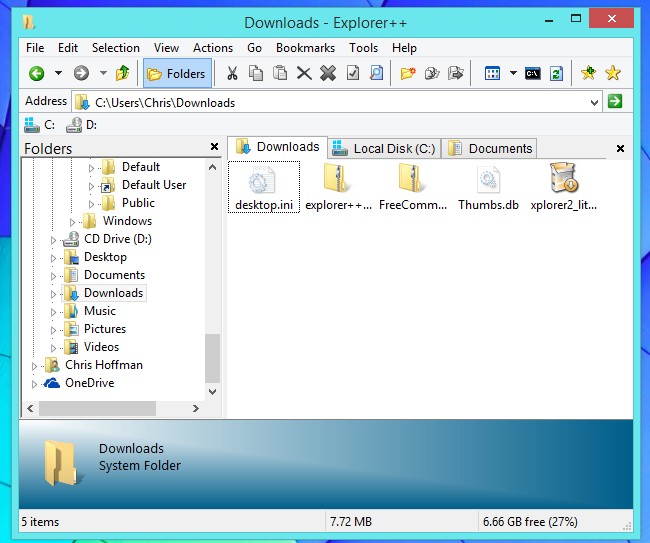Expand the Windows folder node
The height and width of the screenshot is (543, 650).
72,222
